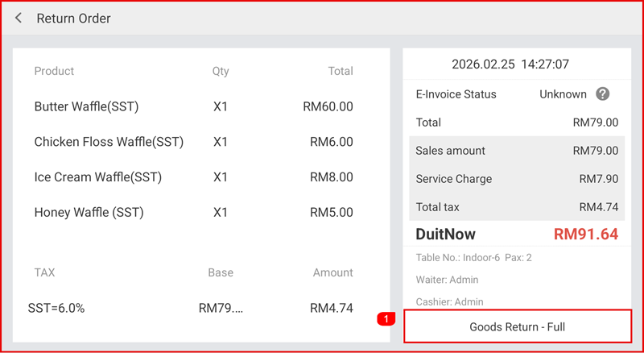Image resolution: width=644 pixels, height=353 pixels.
Task: Select the Chicken Floss Waffle(SST) row
Action: pyautogui.click(x=193, y=142)
